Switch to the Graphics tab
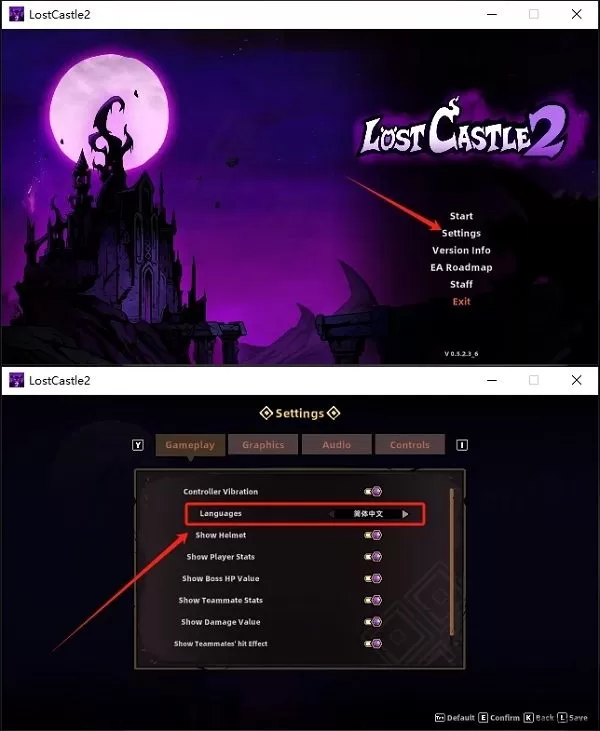This screenshot has height=731, width=600. [x=263, y=445]
